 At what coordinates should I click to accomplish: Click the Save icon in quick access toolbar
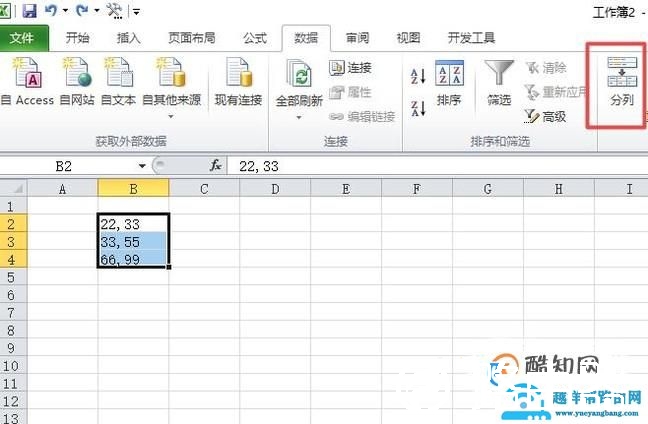[29, 10]
